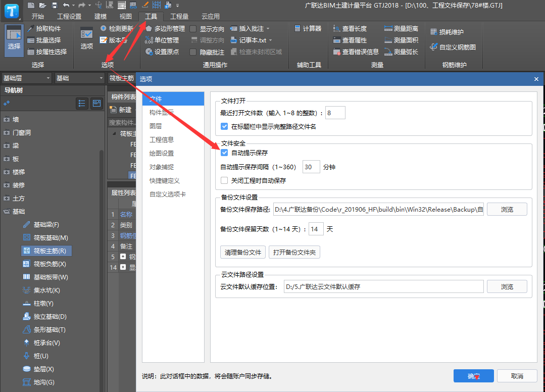This screenshot has height=392, width=545.
Task: Expand the 楼梯 tree node
Action: [7, 172]
